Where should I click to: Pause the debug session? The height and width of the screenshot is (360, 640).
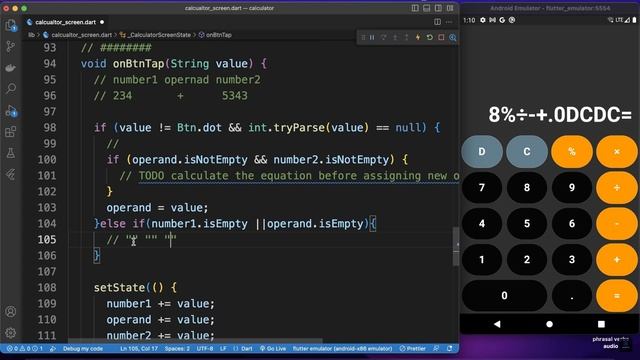372,38
